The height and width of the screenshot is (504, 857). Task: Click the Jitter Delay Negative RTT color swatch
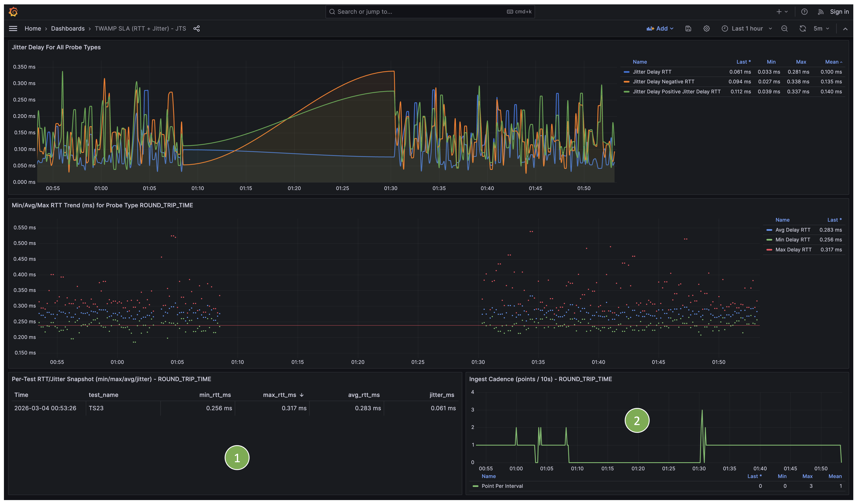tap(626, 82)
